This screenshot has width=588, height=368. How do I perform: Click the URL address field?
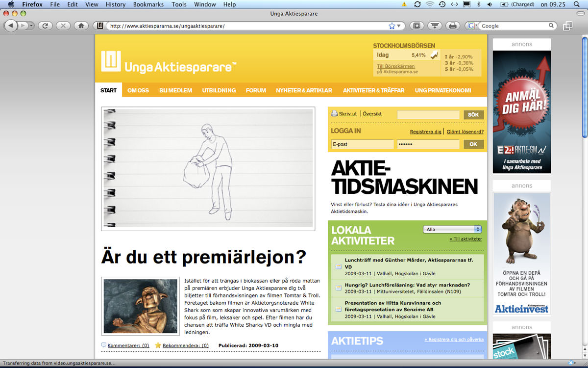pyautogui.click(x=247, y=26)
